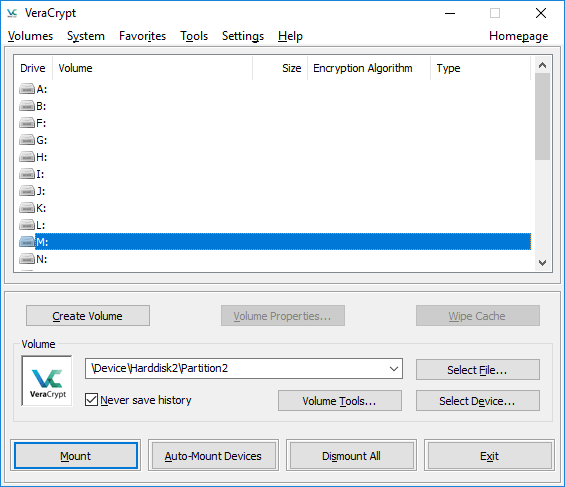The width and height of the screenshot is (565, 487).
Task: Click the Select File... button
Action: coord(477,370)
